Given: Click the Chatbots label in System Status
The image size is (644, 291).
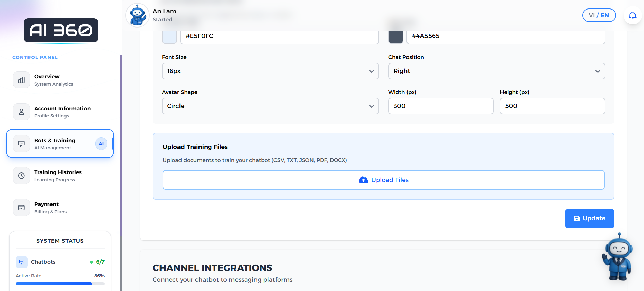Looking at the screenshot, I should tap(43, 262).
